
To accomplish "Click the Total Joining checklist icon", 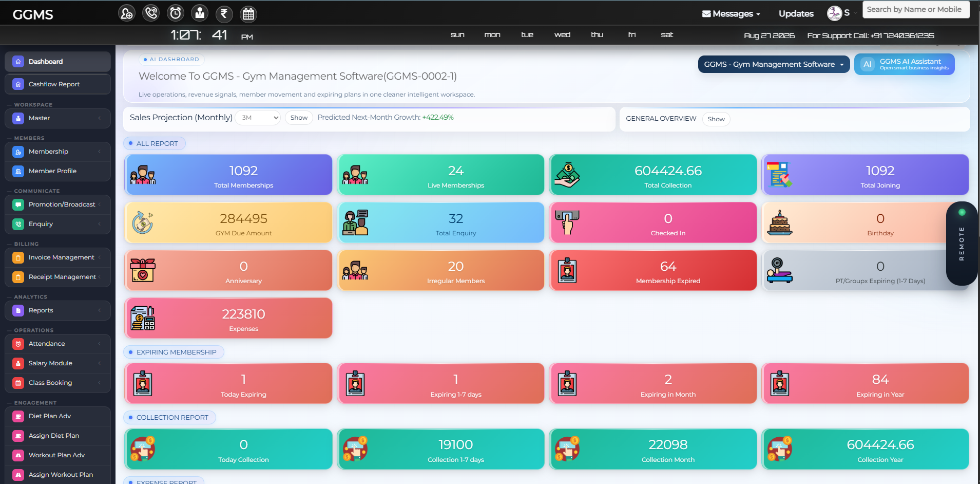I will click(779, 175).
